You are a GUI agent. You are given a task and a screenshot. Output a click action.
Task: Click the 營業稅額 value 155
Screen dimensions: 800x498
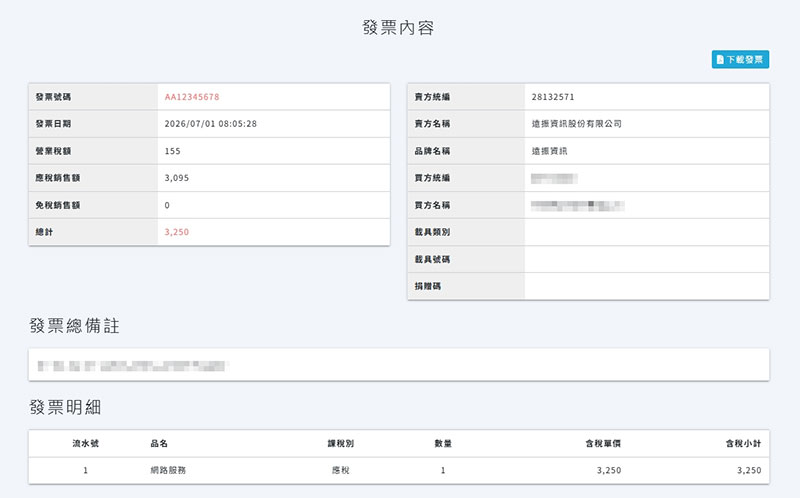[x=172, y=151]
